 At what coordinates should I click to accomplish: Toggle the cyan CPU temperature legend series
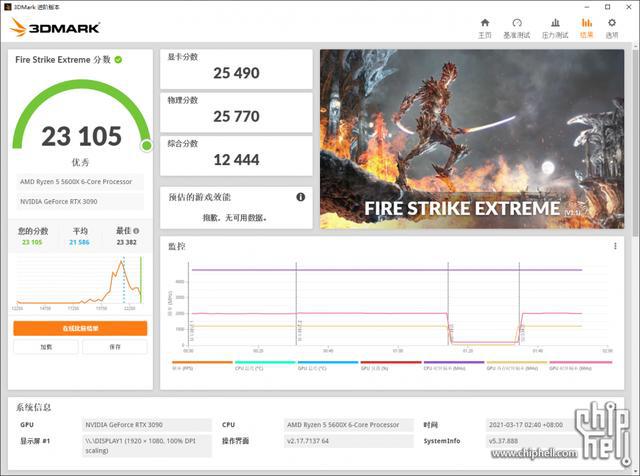[265, 365]
